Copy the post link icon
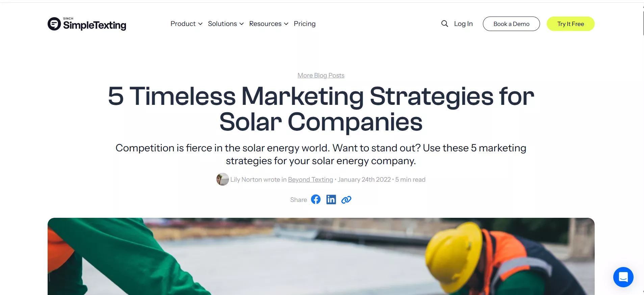 click(346, 200)
